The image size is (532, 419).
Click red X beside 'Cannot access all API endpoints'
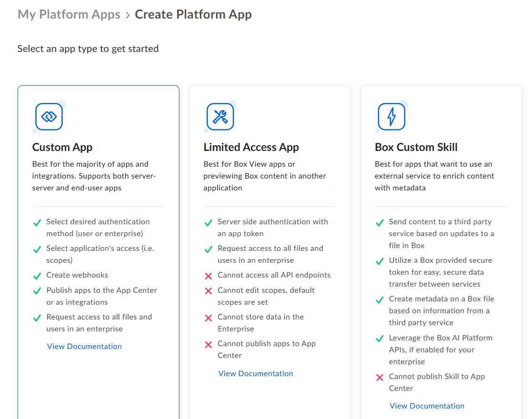[x=209, y=276]
